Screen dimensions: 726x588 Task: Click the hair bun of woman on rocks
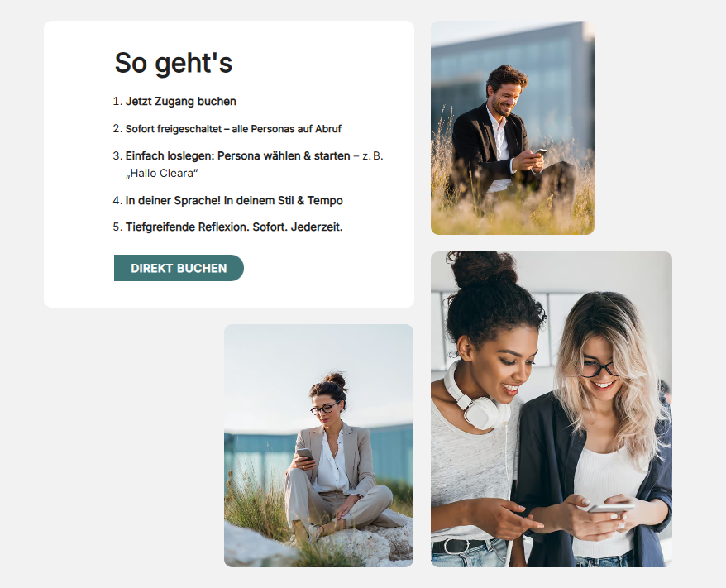coord(335,380)
